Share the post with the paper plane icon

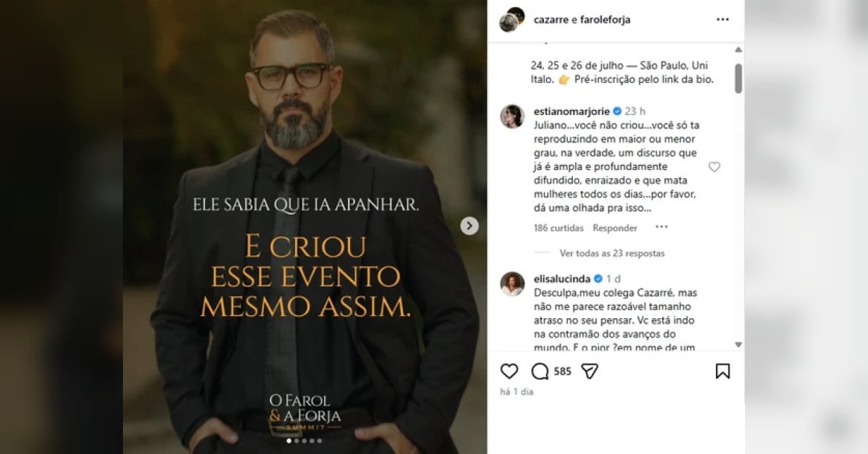pyautogui.click(x=590, y=371)
